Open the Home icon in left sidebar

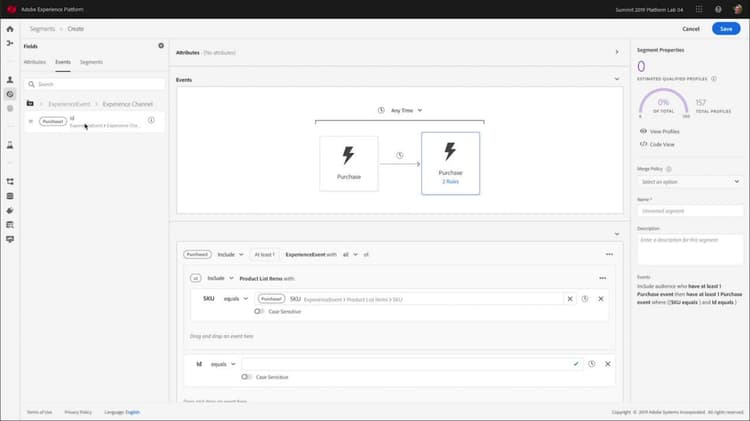10,29
